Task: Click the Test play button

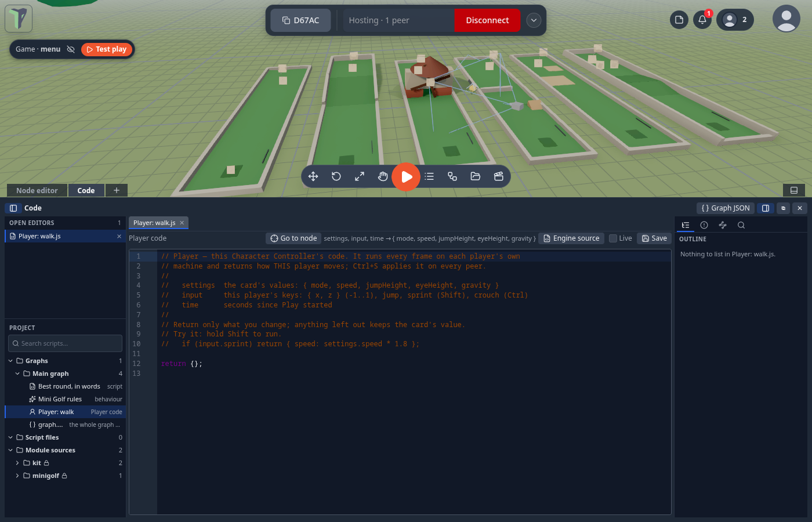Action: [x=107, y=49]
